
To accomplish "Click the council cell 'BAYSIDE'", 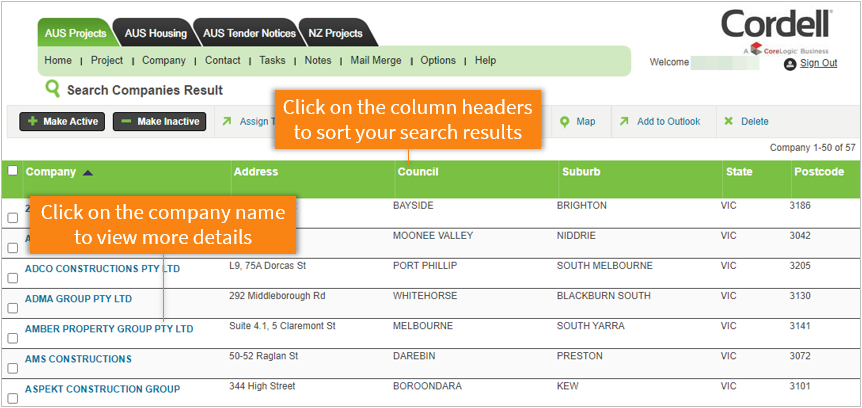I will tap(413, 206).
